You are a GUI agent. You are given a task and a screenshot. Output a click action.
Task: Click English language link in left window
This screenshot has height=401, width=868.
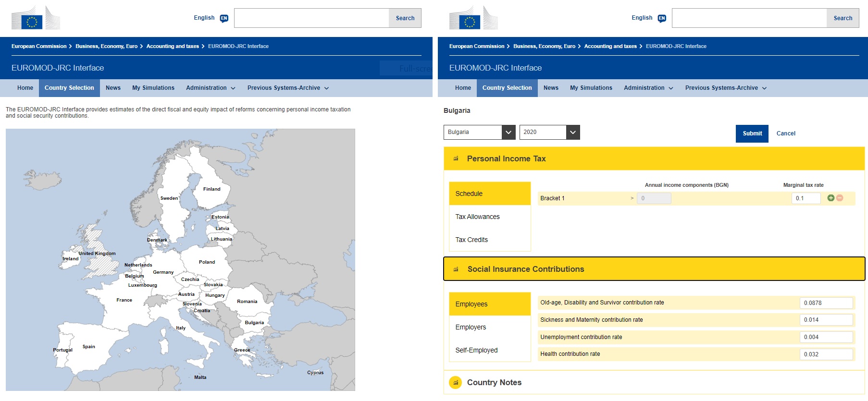pos(204,18)
